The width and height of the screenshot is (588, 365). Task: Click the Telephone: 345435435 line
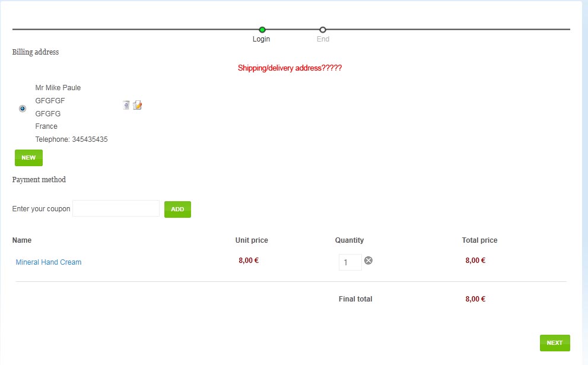click(71, 139)
